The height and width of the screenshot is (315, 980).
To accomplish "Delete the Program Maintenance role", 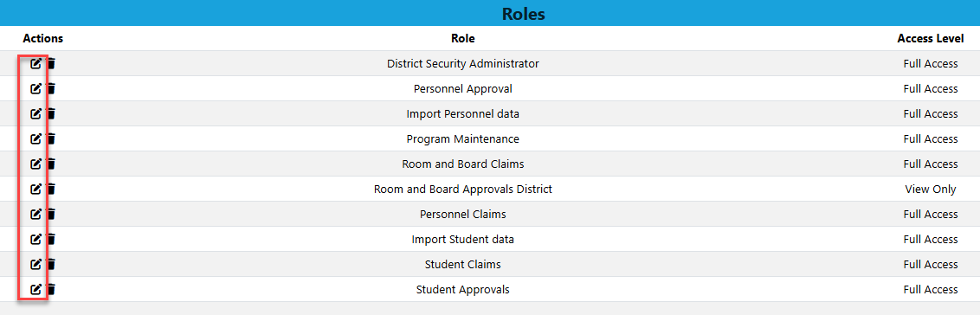I will tap(51, 138).
